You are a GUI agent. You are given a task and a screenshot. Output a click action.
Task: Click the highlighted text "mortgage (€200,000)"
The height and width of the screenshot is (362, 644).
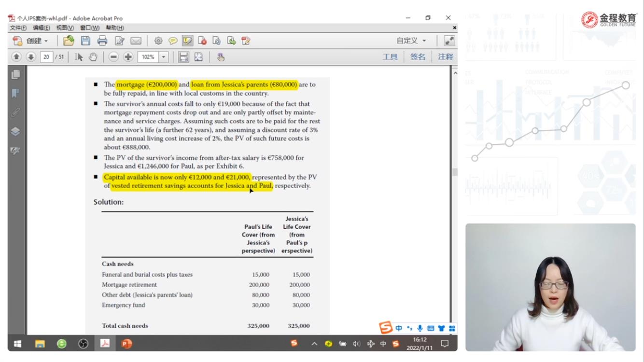click(x=147, y=84)
